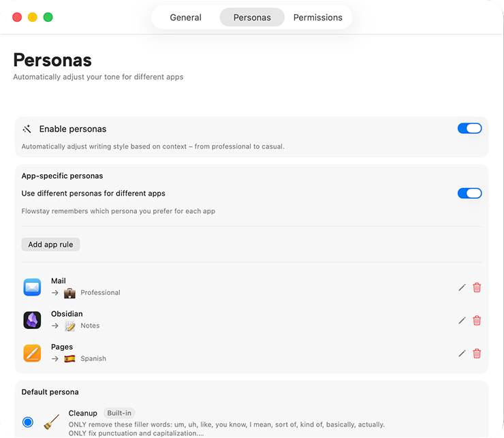This screenshot has width=504, height=438.
Task: Click the Pages app icon
Action: [x=32, y=353]
